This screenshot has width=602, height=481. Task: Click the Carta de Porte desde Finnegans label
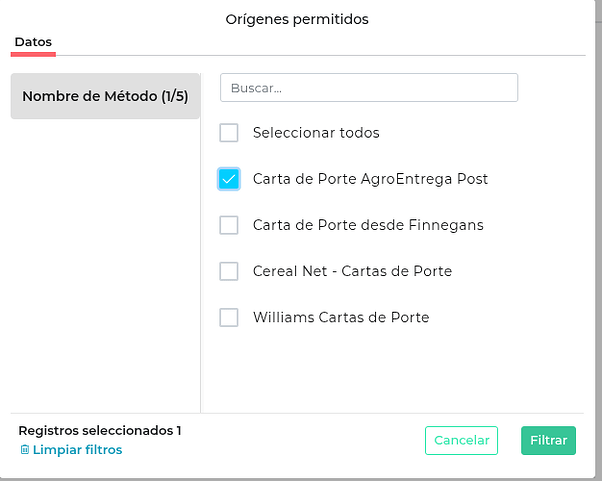(x=368, y=225)
